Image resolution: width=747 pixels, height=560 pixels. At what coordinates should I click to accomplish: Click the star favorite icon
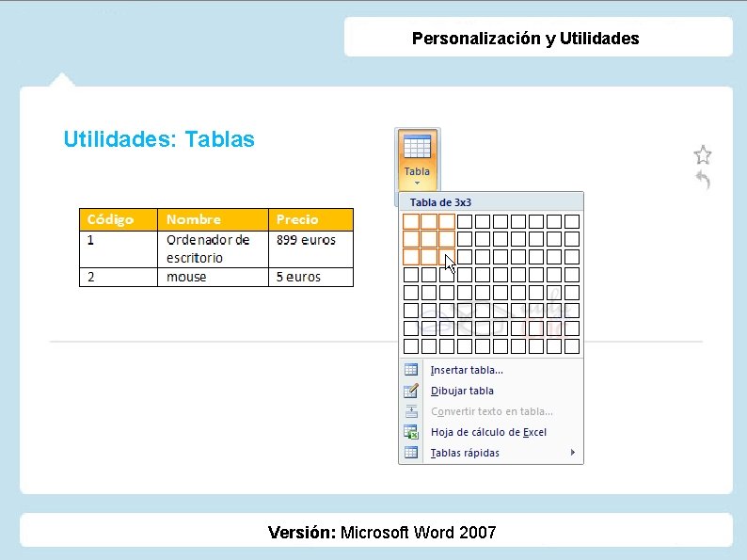click(703, 155)
